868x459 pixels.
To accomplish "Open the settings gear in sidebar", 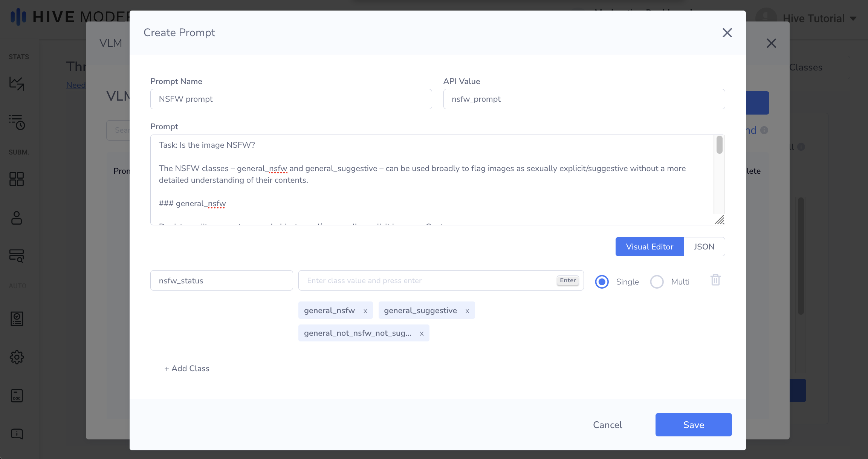I will [17, 357].
